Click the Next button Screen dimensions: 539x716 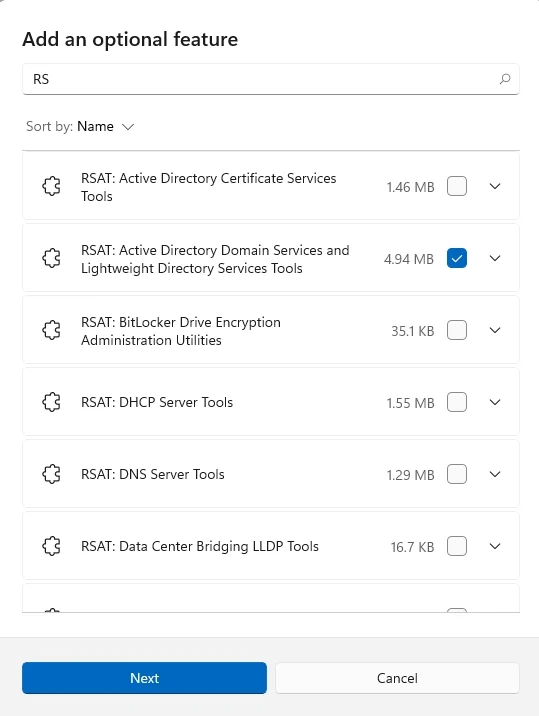tap(144, 678)
